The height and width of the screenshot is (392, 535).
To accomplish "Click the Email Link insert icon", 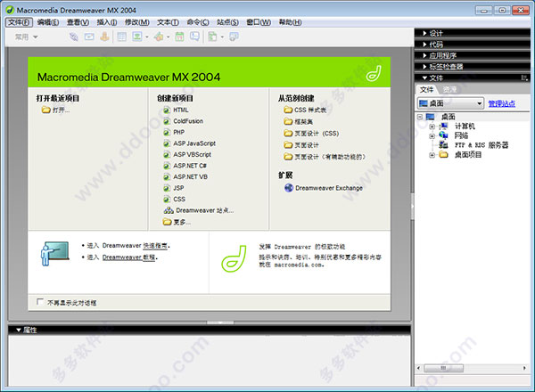I will point(89,37).
